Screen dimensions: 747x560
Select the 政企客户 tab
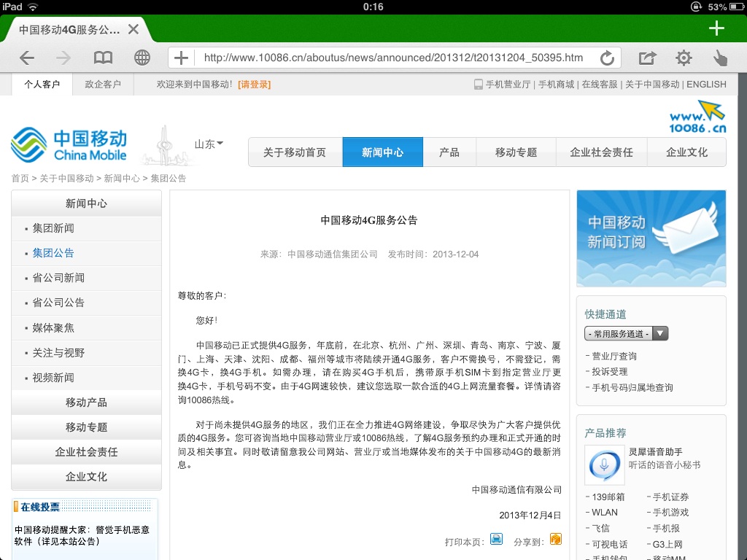[103, 85]
